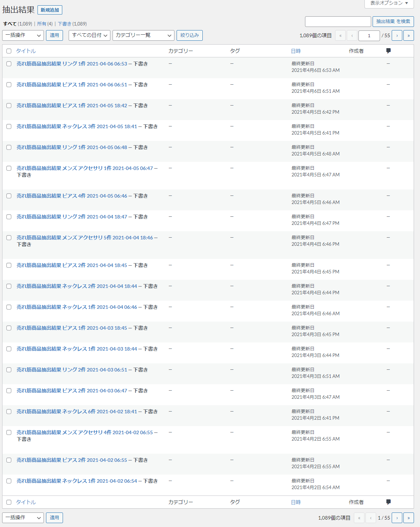Click the カテゴリー column header
This screenshot has width=420, height=527.
click(181, 51)
